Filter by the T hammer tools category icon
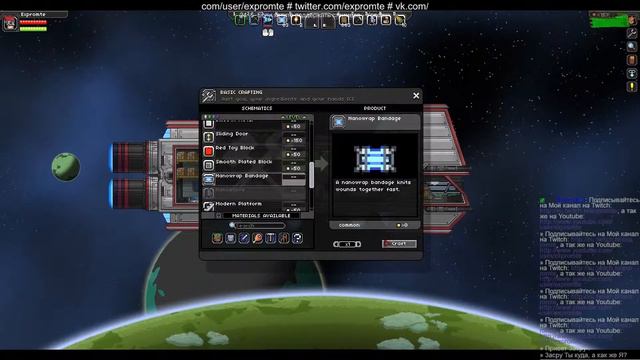This screenshot has width=640, height=360. (x=270, y=238)
